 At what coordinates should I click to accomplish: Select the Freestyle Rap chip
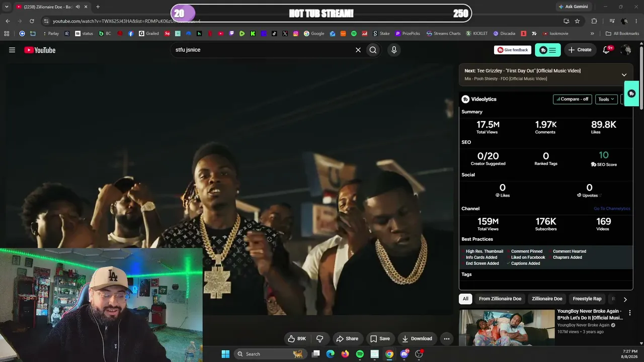pos(587,299)
